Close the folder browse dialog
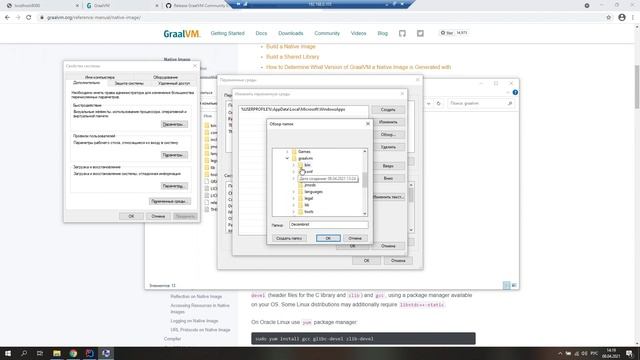Screen dimensions: 640x360 click(x=368, y=124)
